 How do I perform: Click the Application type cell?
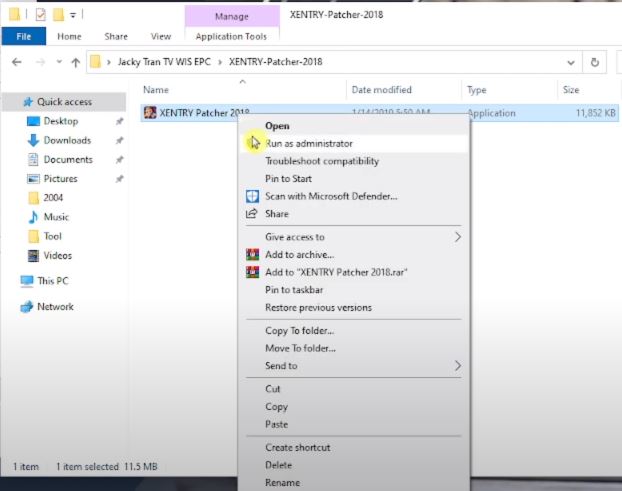492,113
